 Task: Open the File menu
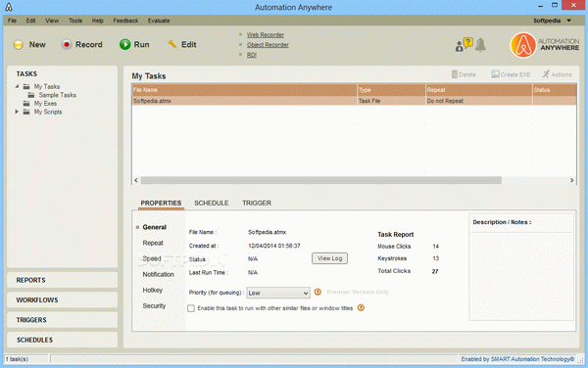(x=12, y=21)
